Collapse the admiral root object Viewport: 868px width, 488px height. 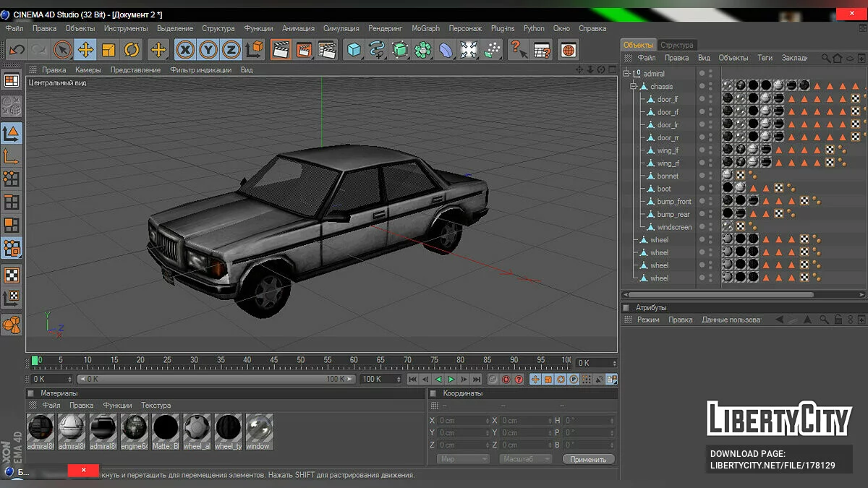626,74
